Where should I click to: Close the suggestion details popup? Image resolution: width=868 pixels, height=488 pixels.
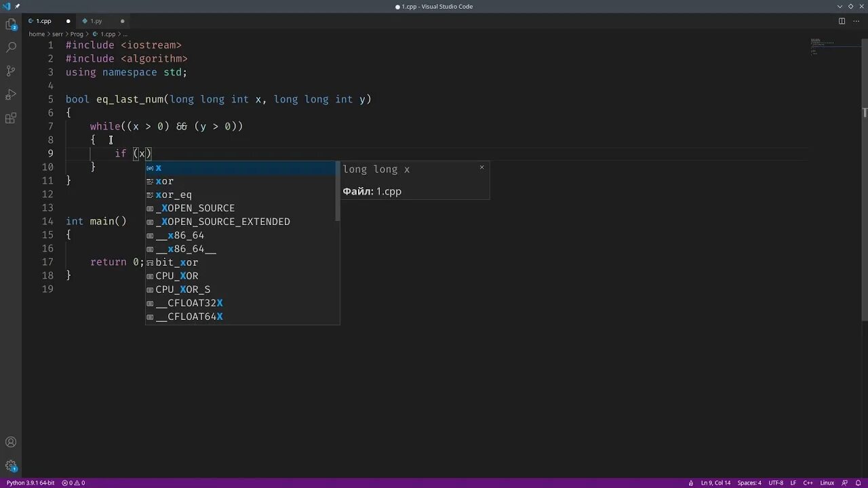pos(482,167)
